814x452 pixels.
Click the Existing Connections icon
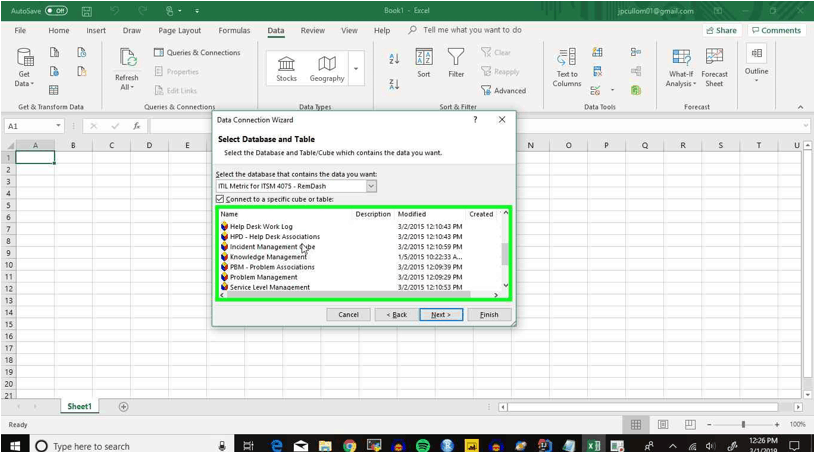[82, 71]
